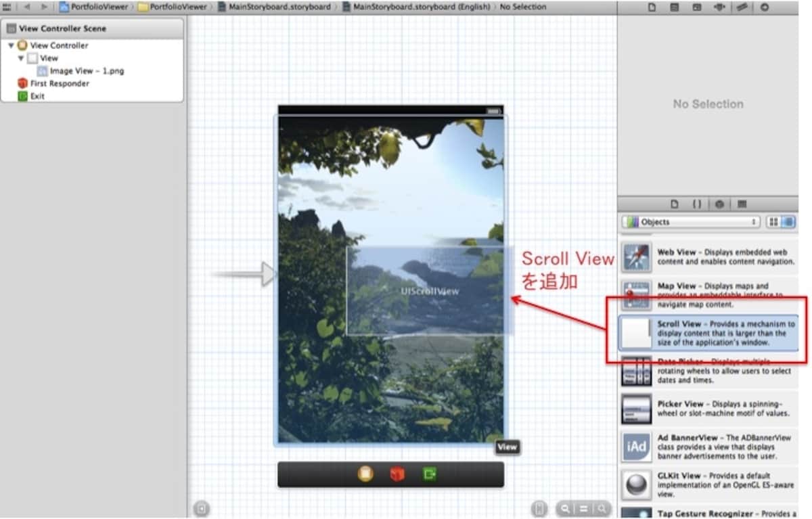Select the Map View library object

[x=708, y=296]
